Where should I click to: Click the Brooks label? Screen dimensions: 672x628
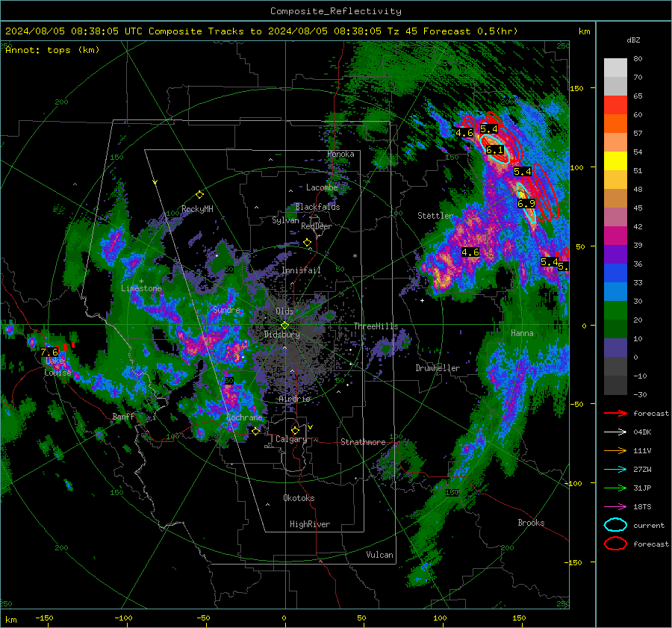(x=531, y=523)
